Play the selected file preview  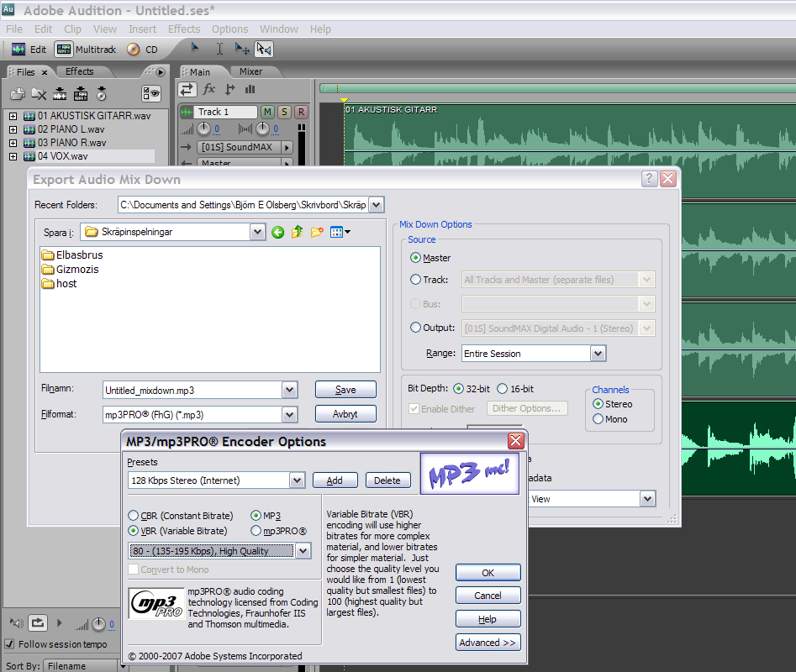pos(60,622)
